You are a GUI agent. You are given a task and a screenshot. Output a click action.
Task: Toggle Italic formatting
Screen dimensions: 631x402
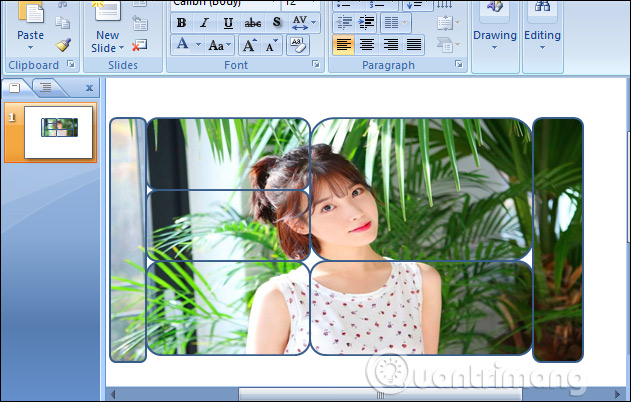(x=204, y=23)
